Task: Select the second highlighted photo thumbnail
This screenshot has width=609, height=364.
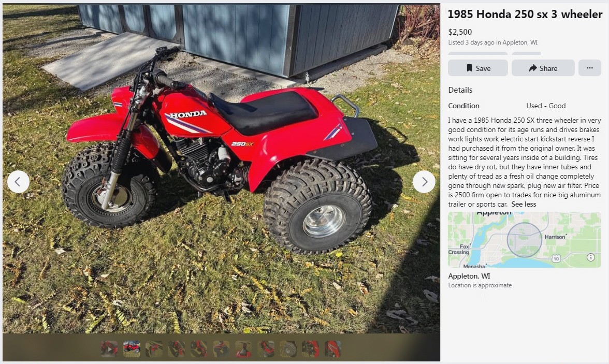Action: tap(132, 349)
